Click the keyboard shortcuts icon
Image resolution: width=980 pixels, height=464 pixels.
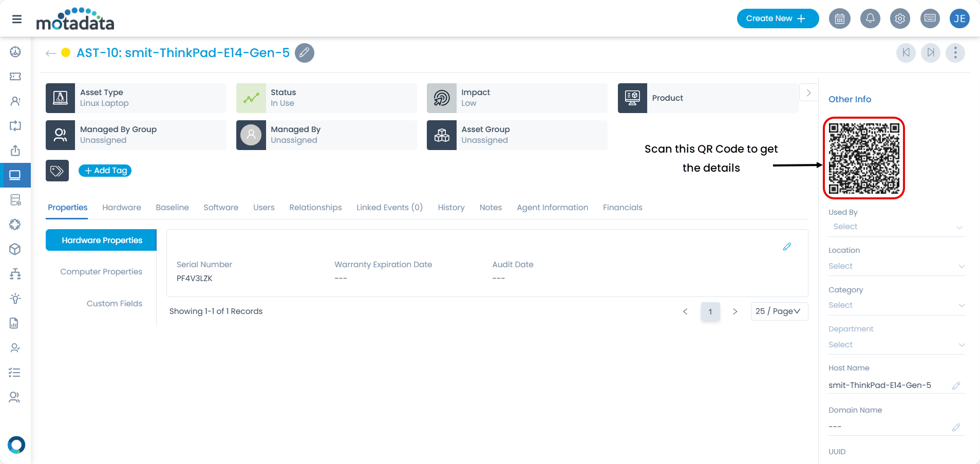tap(930, 18)
